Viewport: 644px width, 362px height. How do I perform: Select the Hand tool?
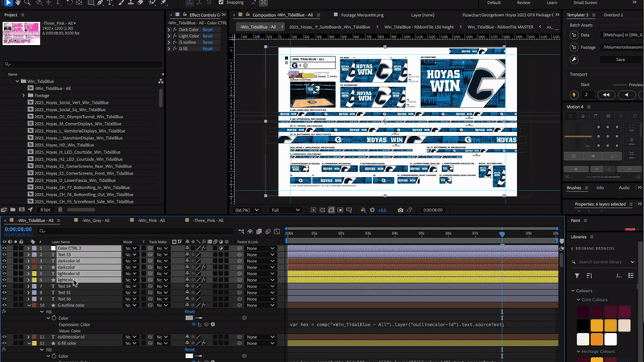[x=18, y=2]
